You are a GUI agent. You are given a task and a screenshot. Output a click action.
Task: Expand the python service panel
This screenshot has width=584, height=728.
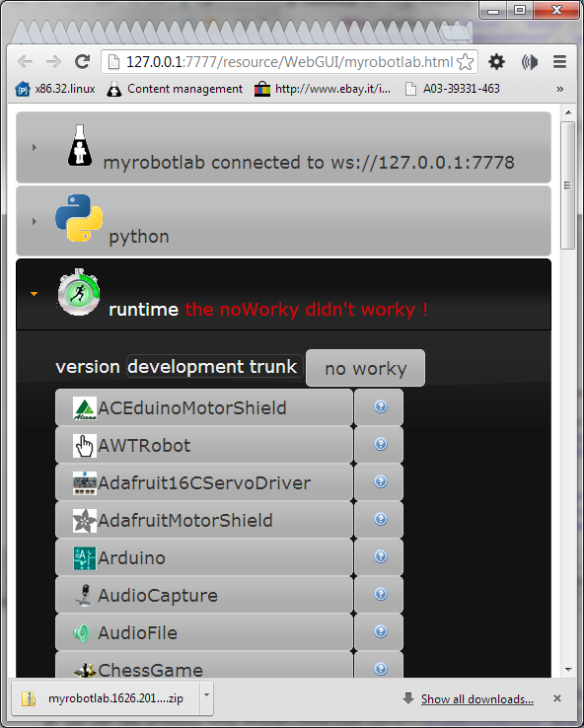34,222
